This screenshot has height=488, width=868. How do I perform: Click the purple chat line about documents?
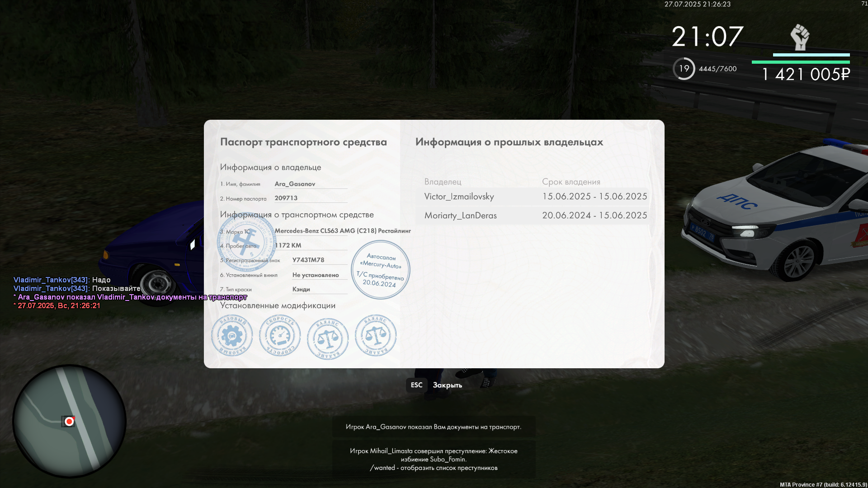(x=130, y=297)
